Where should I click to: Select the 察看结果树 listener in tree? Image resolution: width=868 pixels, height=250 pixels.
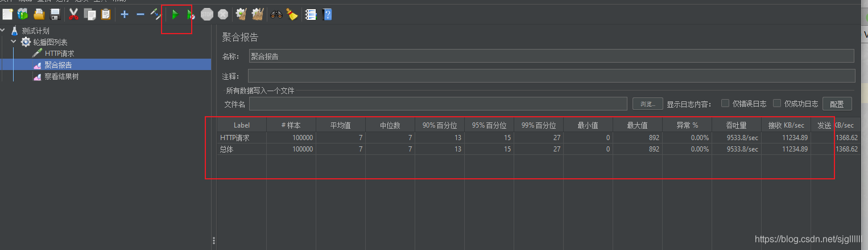coord(61,76)
